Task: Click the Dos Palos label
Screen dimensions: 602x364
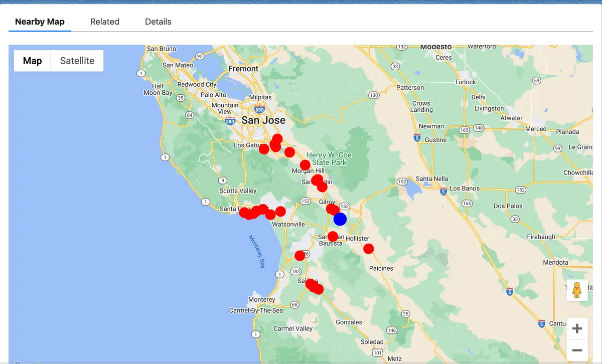Action: coord(508,206)
